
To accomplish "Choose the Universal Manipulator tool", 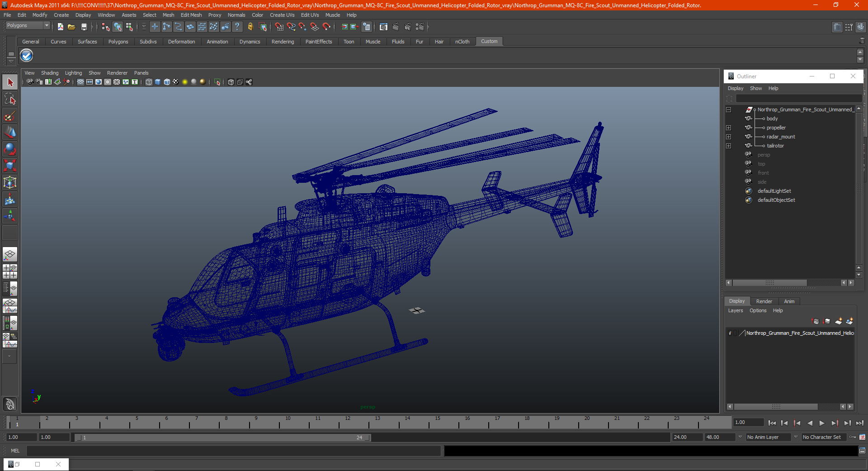I will 10,182.
